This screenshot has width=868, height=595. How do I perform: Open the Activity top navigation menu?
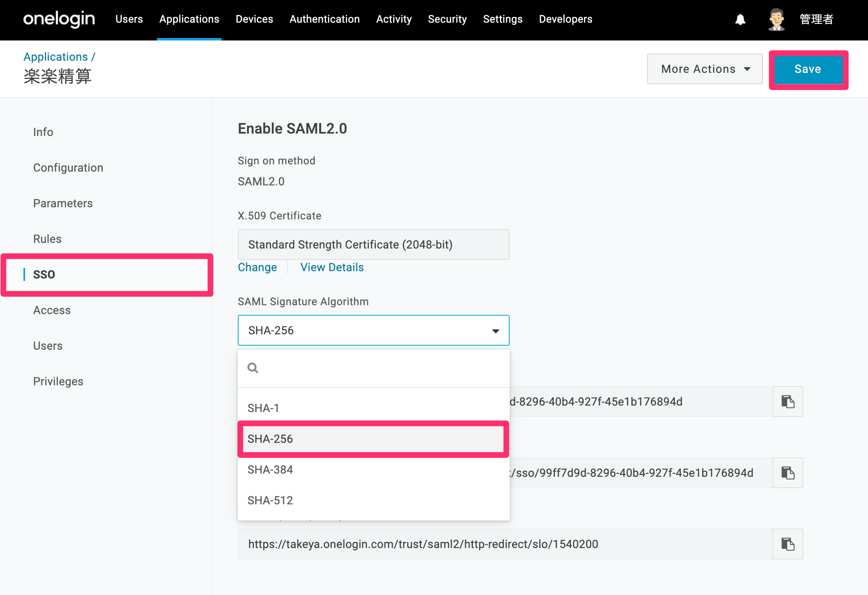[394, 19]
